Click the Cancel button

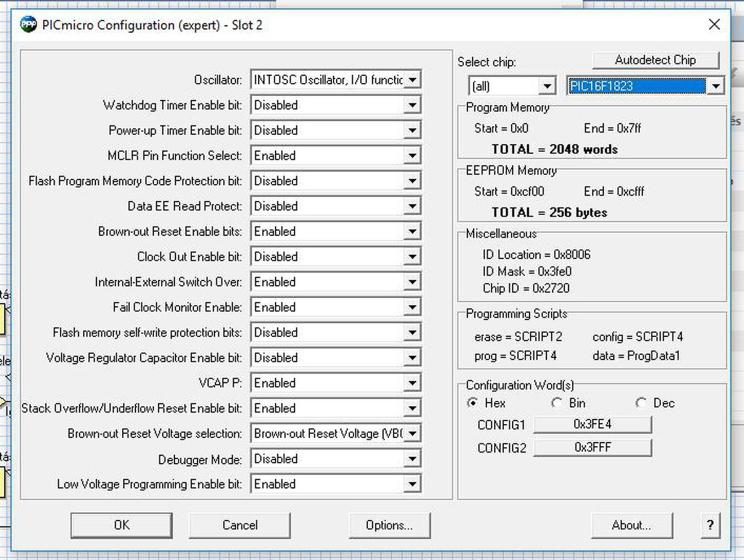pyautogui.click(x=239, y=525)
